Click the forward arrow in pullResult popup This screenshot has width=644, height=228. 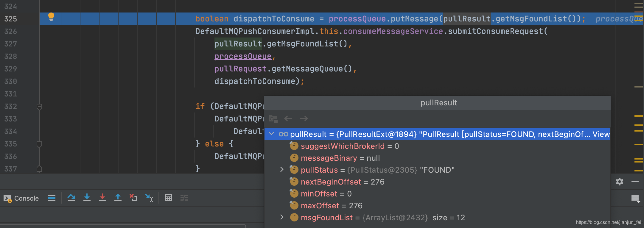[304, 118]
